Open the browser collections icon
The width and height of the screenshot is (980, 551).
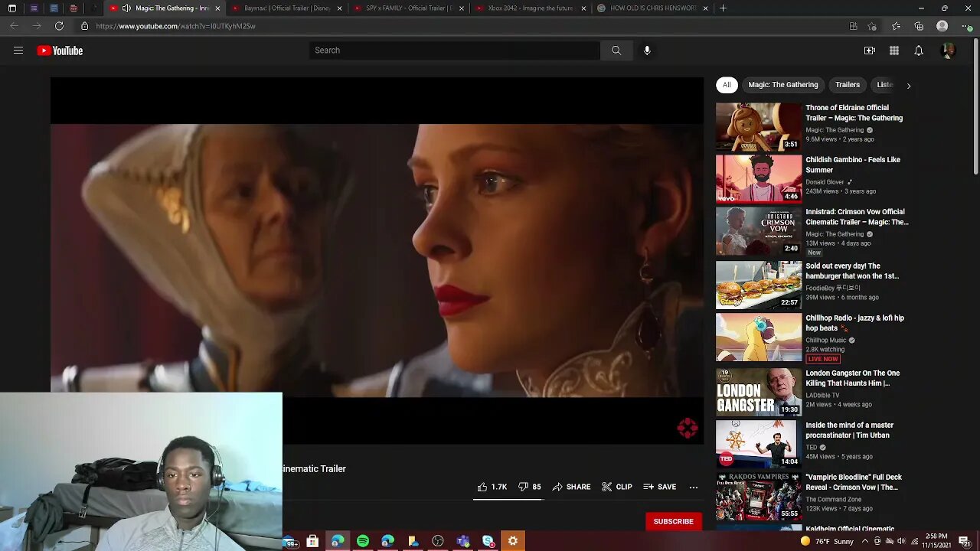click(x=919, y=26)
